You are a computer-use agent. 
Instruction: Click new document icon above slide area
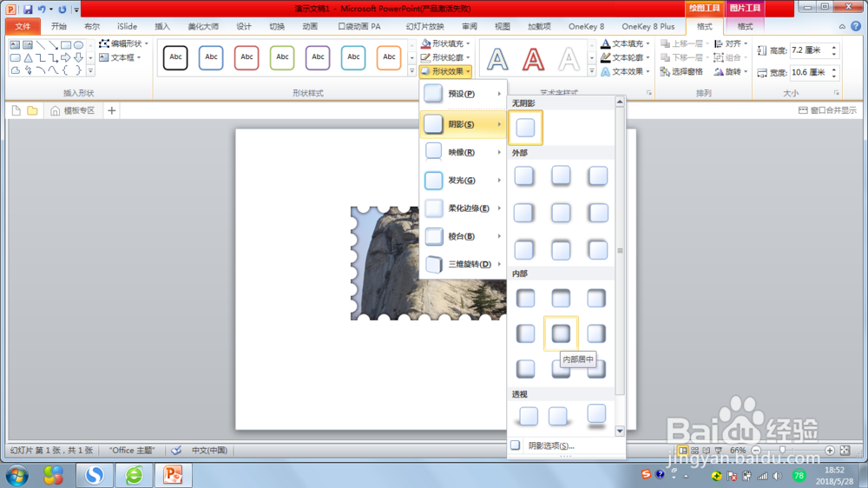click(x=16, y=111)
